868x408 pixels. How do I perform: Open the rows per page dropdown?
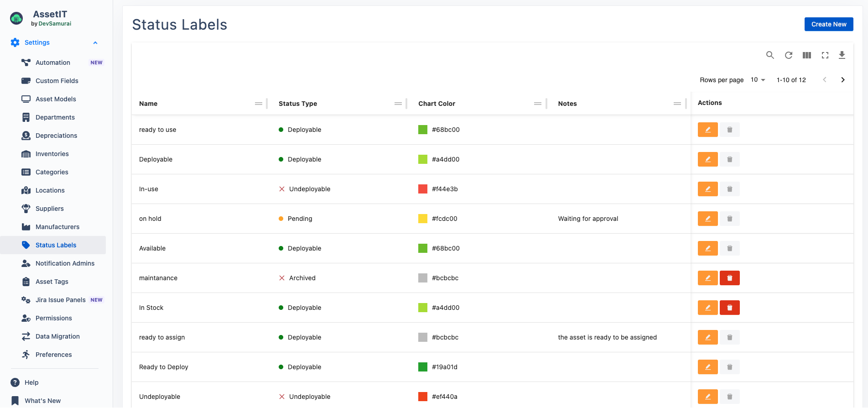[x=758, y=80]
